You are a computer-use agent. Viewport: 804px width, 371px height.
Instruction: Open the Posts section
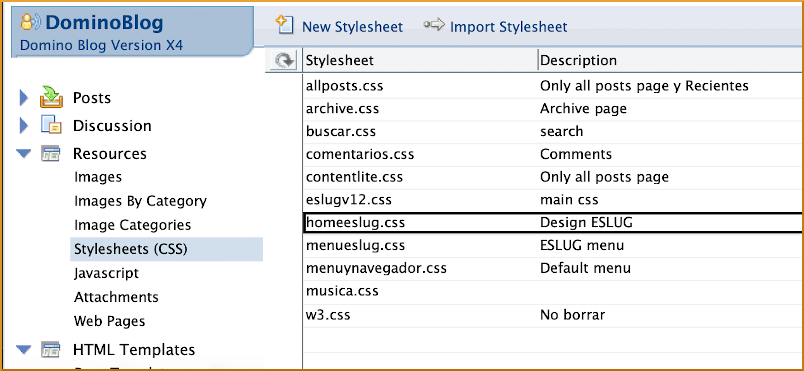92,98
